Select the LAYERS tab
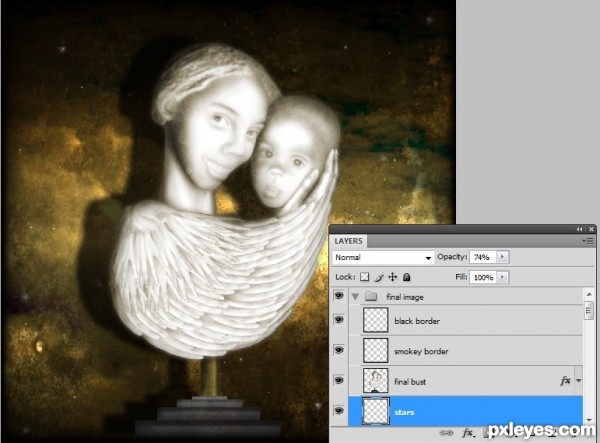 348,241
